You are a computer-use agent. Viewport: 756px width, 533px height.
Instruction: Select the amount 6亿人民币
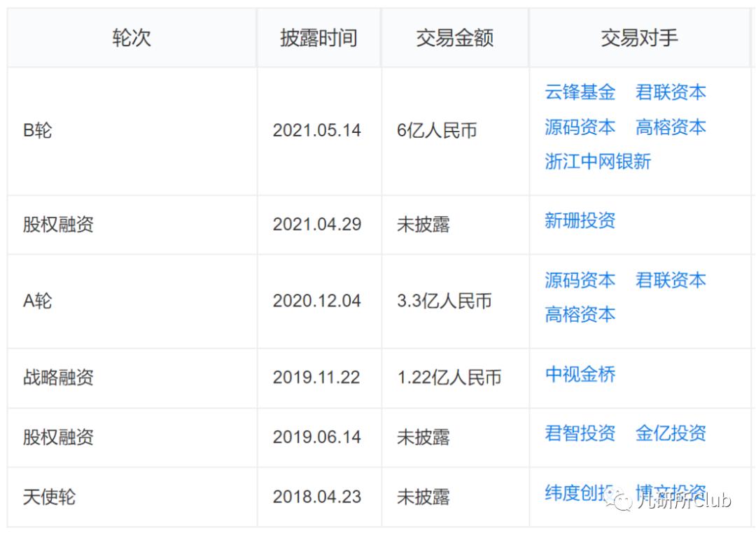tap(437, 130)
